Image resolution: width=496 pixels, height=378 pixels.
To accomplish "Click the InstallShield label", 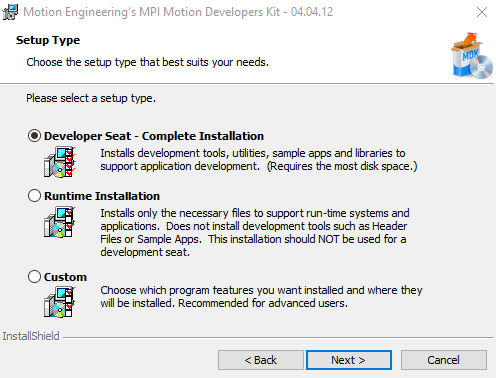I will (31, 336).
